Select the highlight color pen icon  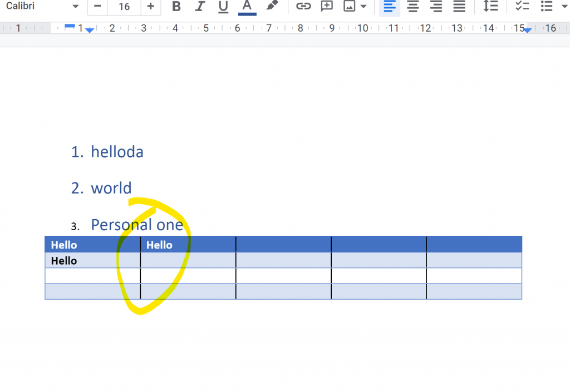click(x=272, y=6)
